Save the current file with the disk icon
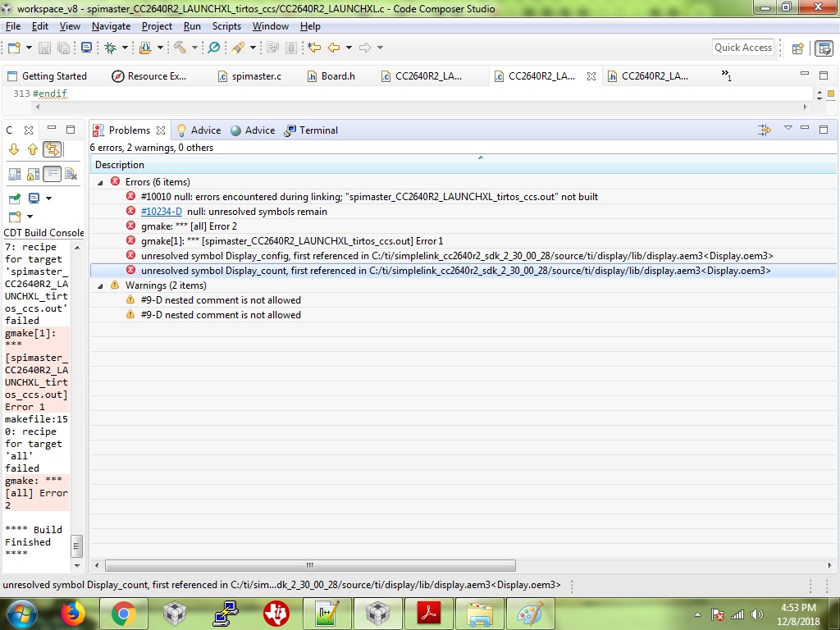 (x=44, y=48)
